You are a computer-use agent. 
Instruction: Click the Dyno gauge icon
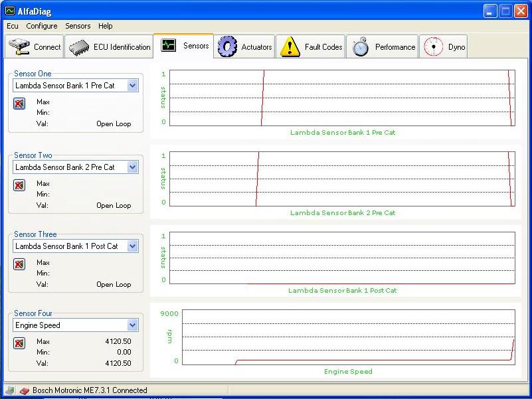coord(433,47)
